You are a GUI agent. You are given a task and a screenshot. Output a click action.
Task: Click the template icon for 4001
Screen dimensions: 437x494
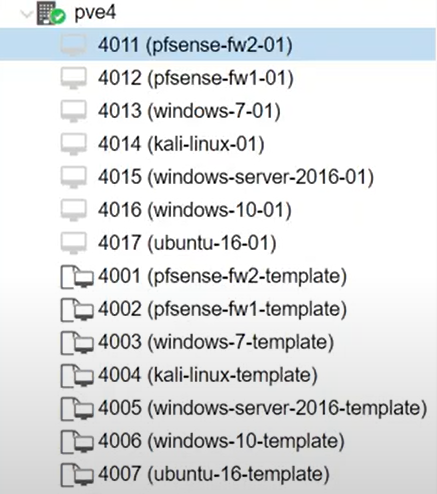pyautogui.click(x=77, y=277)
